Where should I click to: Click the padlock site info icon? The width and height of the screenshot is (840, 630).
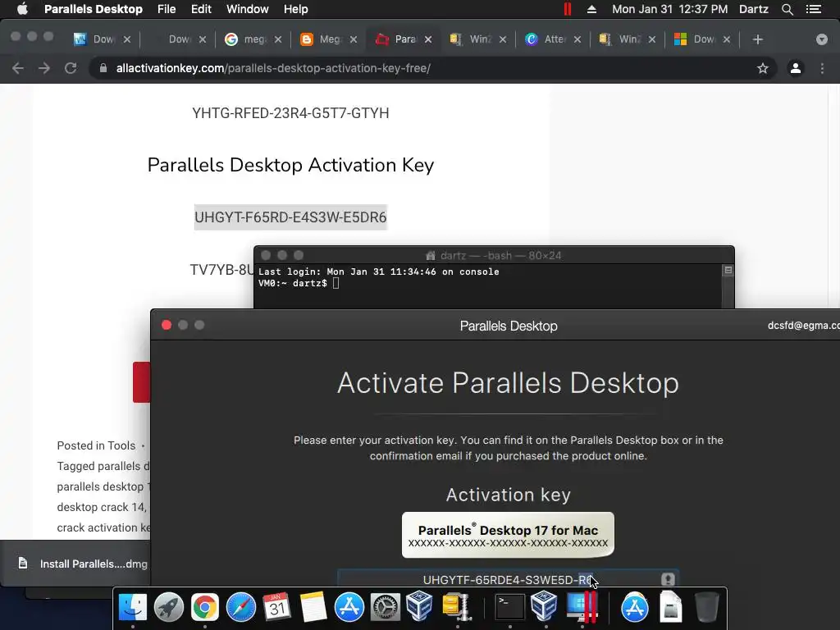(103, 68)
